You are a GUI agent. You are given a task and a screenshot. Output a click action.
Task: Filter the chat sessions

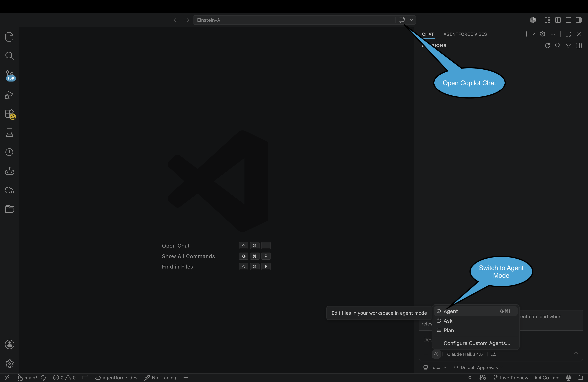tap(568, 45)
